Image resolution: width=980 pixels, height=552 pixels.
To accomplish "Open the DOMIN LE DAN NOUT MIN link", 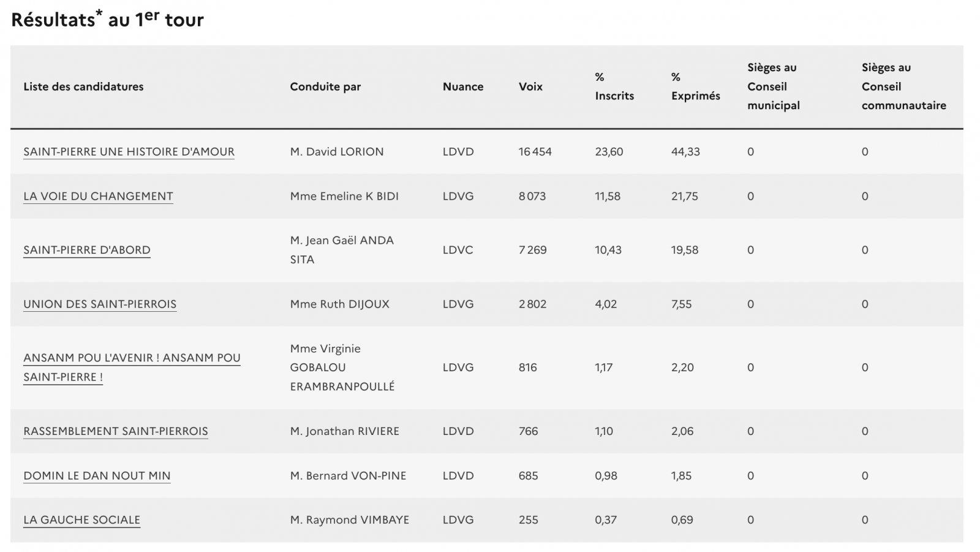I will 97,476.
